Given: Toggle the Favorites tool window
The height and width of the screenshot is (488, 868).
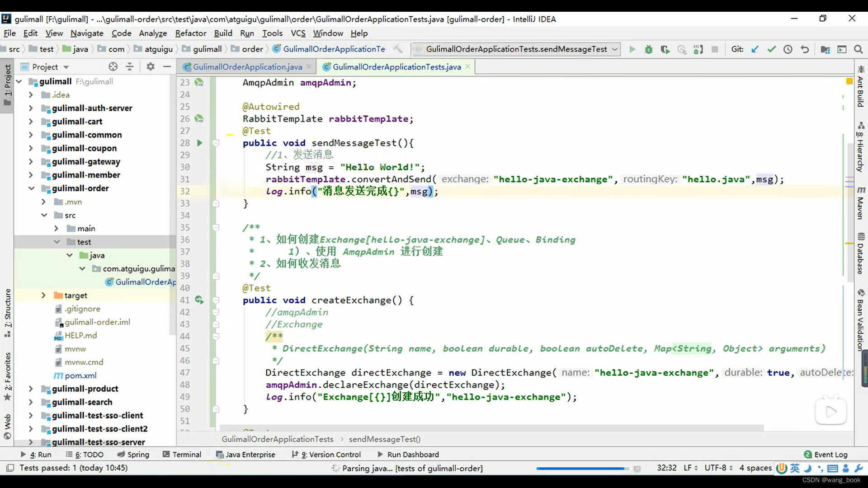Looking at the screenshot, I should point(7,376).
